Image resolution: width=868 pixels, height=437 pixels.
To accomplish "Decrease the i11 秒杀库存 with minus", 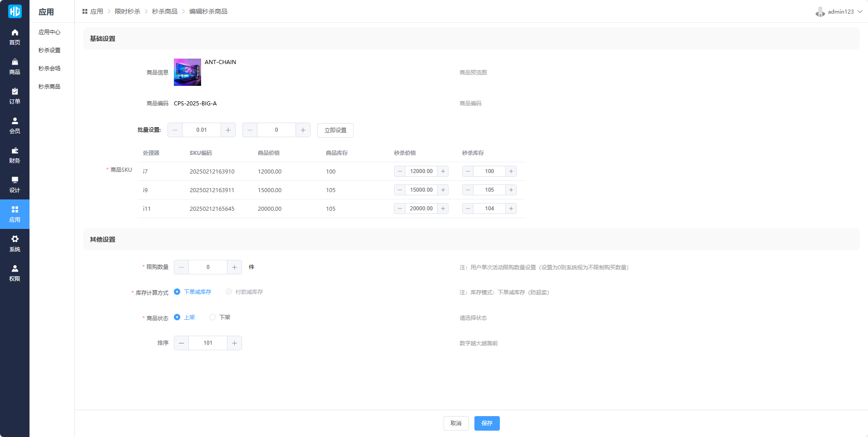I will (x=468, y=209).
